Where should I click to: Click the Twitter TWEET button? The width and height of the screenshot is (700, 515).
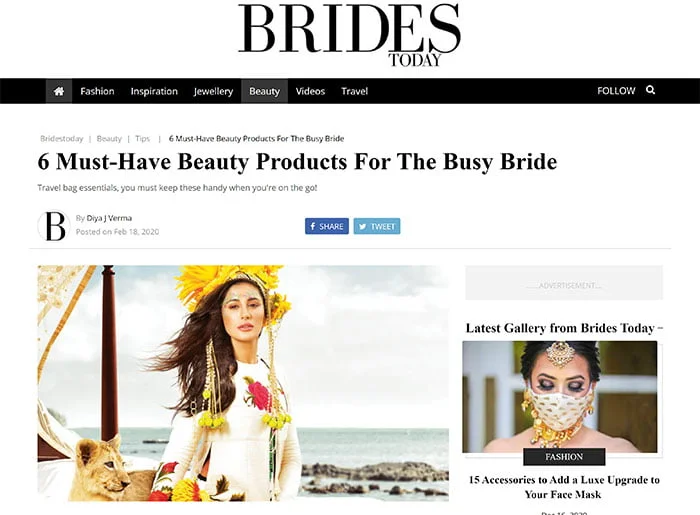pos(377,226)
